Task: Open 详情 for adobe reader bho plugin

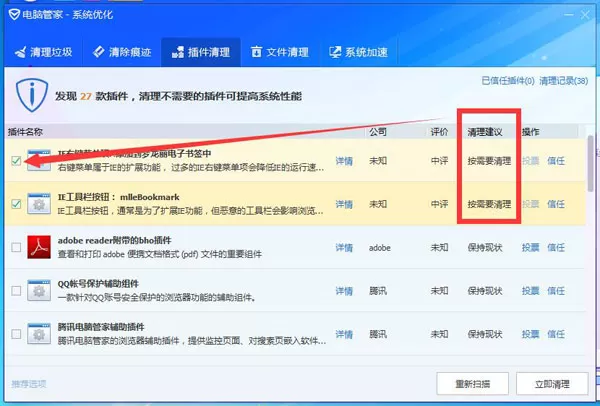Action: coord(344,248)
